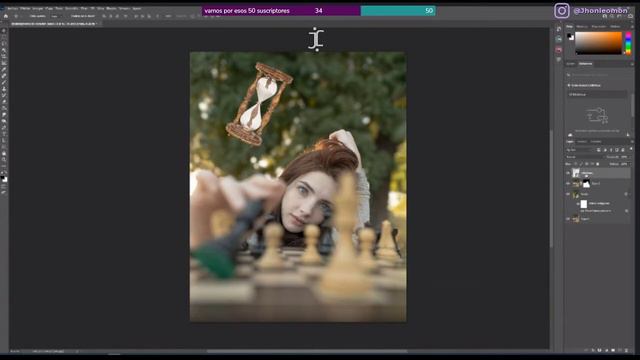Click the smart filter mask thumbnail
This screenshot has height=360, width=640.
[x=584, y=204]
